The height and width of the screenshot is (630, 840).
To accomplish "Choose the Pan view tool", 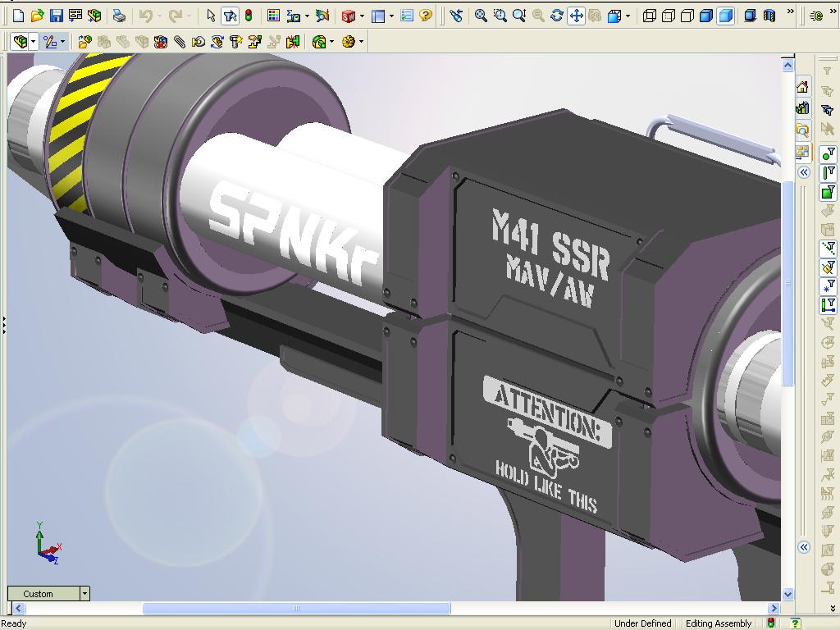I will click(x=576, y=16).
